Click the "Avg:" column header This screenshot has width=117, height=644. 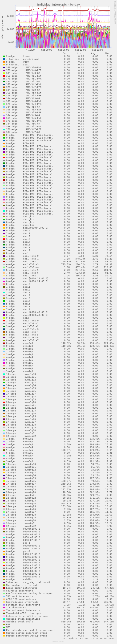coord(94,53)
